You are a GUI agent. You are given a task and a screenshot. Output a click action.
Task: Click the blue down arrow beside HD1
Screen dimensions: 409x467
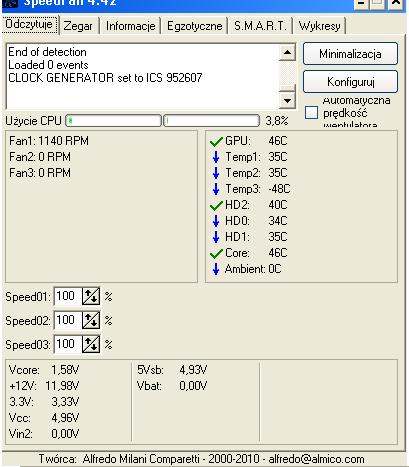(x=216, y=237)
